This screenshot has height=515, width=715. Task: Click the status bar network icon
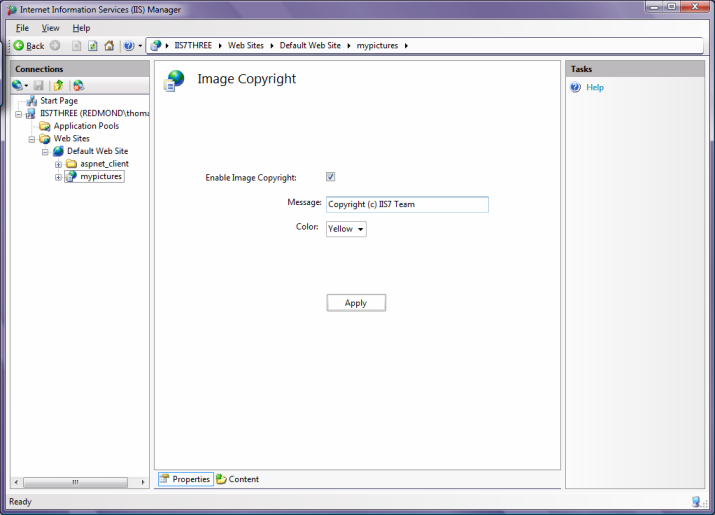pyautogui.click(x=696, y=502)
